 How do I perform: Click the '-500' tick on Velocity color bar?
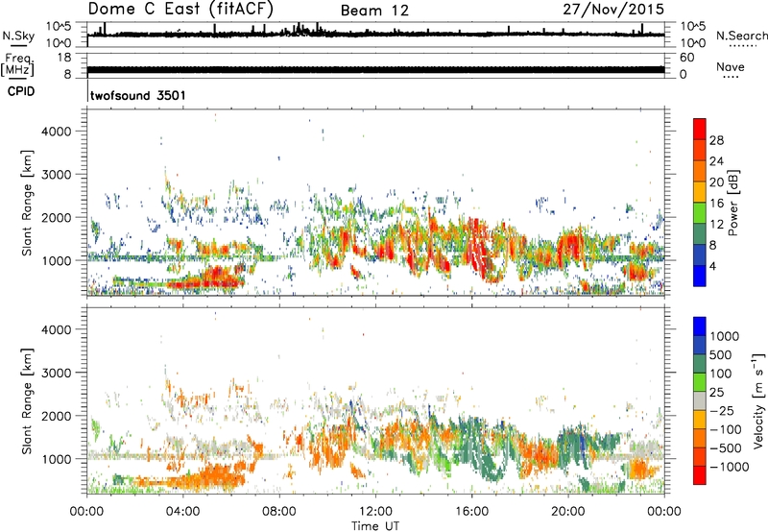[x=726, y=447]
